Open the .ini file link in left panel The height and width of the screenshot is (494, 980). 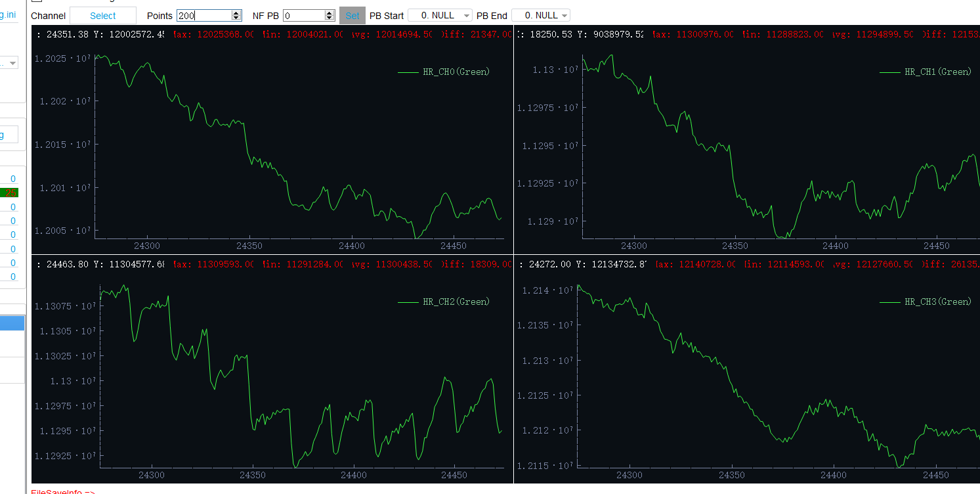click(9, 14)
